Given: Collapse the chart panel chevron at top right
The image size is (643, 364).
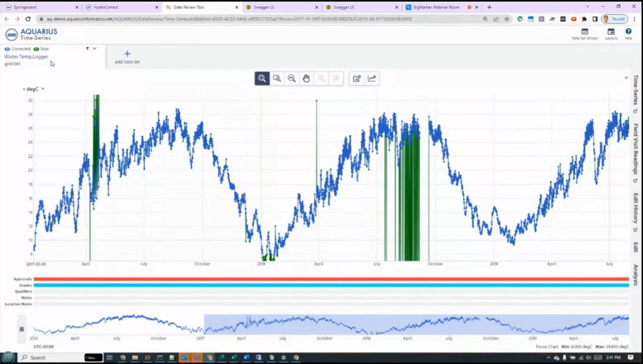Looking at the screenshot, I should click(x=627, y=78).
